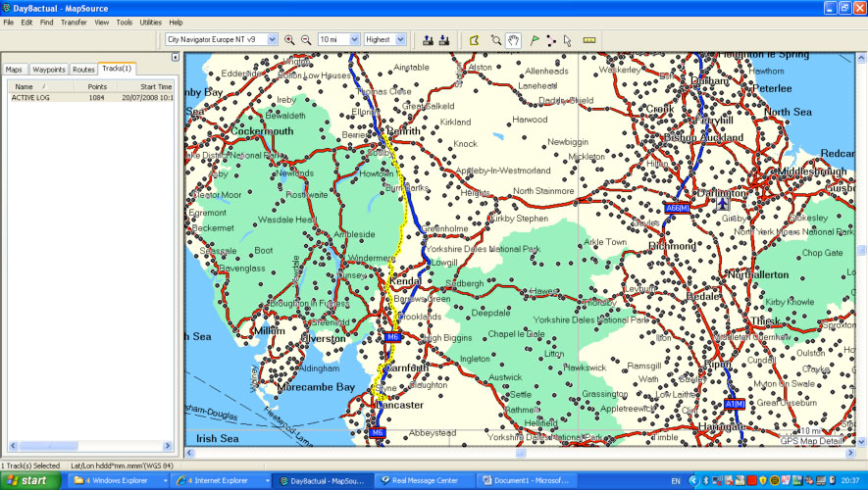Select the ACTIVE LOG track row
The height and width of the screenshot is (490, 868).
[91, 97]
